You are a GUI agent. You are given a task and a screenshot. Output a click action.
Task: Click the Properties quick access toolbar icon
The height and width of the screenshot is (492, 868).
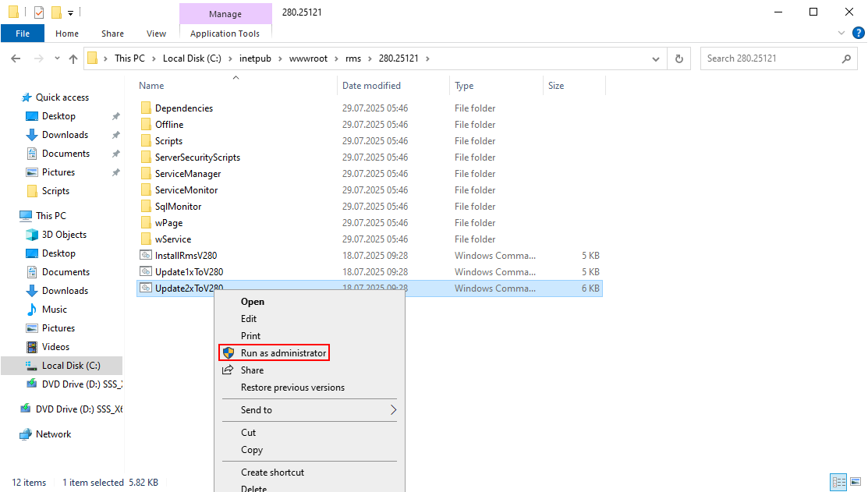(x=39, y=12)
